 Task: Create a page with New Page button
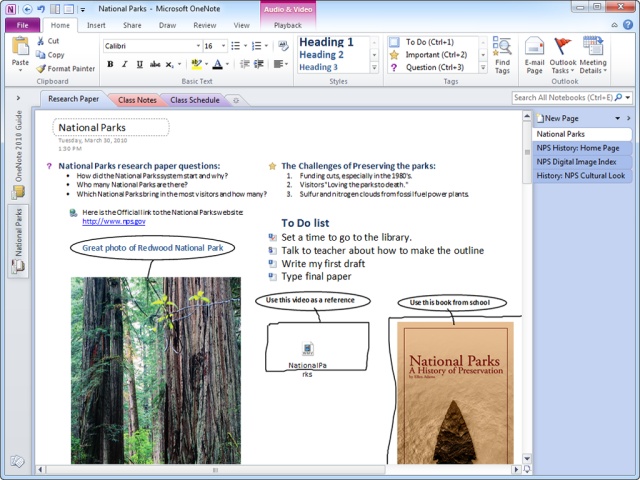(x=561, y=118)
